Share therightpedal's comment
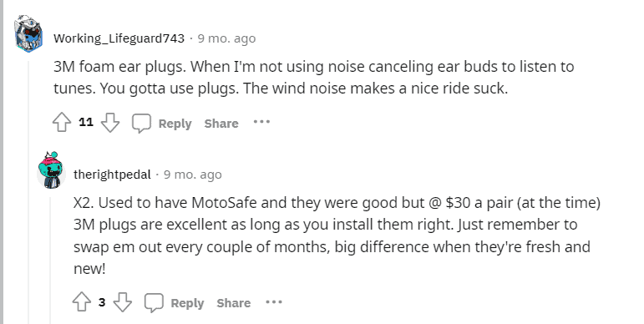Screen dimensions: 644x324 click(234, 303)
